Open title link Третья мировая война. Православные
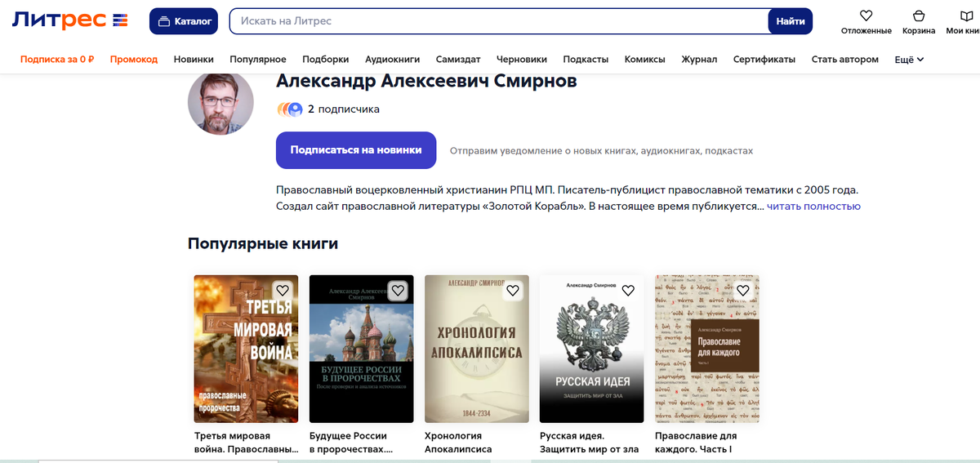 click(x=246, y=443)
